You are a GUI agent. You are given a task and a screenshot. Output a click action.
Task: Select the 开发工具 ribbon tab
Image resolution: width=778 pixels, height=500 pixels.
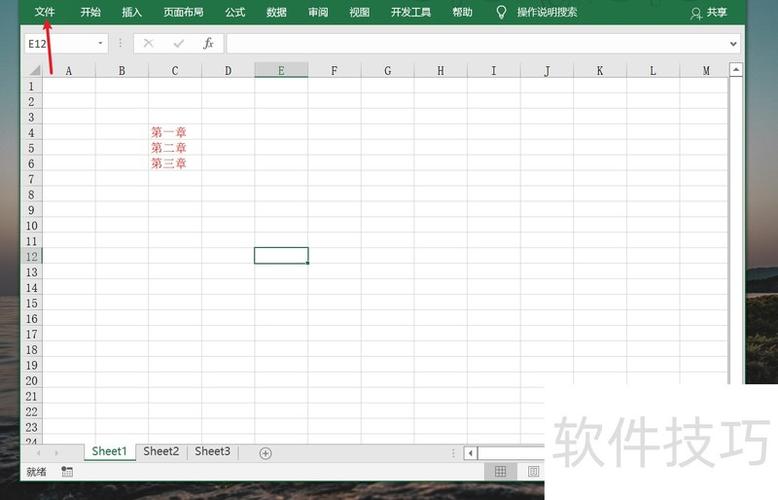[411, 12]
